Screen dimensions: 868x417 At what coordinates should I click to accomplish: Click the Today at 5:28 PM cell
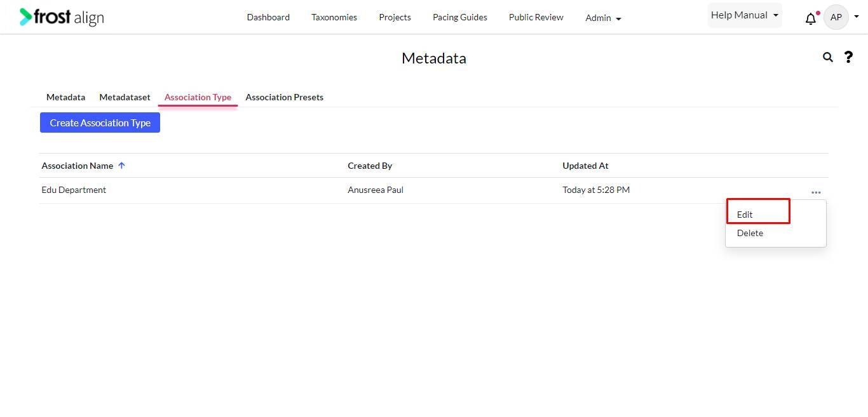(x=596, y=190)
